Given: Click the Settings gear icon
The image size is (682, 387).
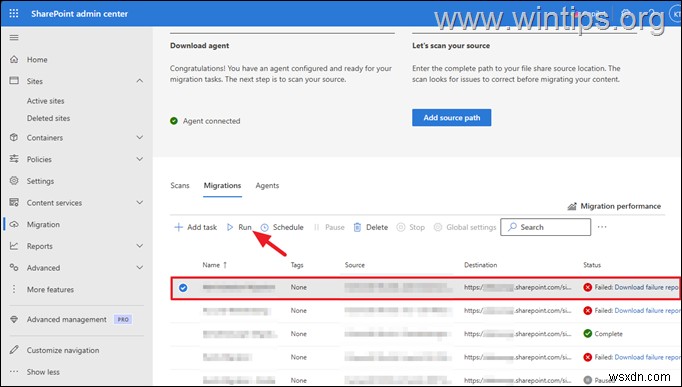Looking at the screenshot, I should tap(14, 180).
